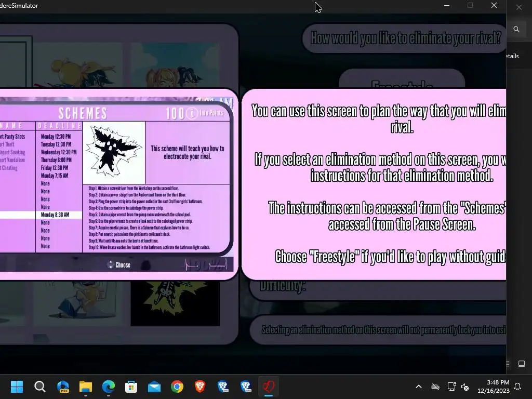Click the info 'i' icon next to Info Points
The width and height of the screenshot is (532, 399).
pyautogui.click(x=192, y=113)
